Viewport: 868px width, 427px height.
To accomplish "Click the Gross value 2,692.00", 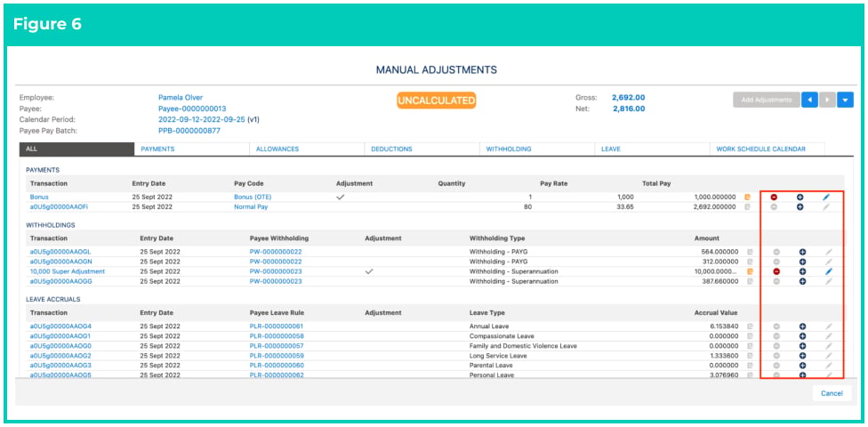I will click(x=628, y=98).
